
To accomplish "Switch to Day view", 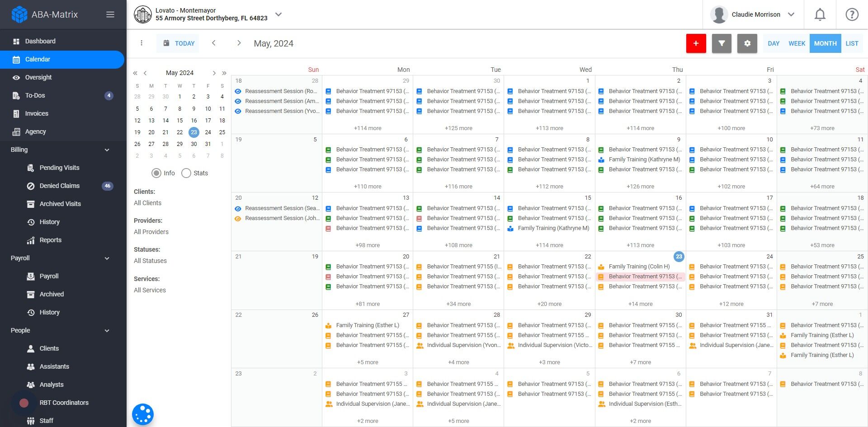I will [774, 43].
